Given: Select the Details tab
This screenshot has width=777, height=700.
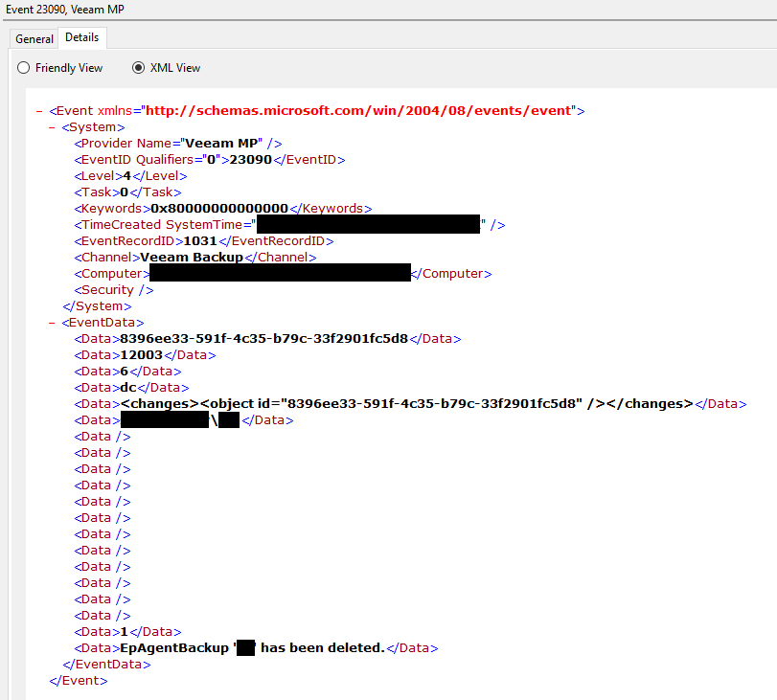Looking at the screenshot, I should (x=81, y=37).
